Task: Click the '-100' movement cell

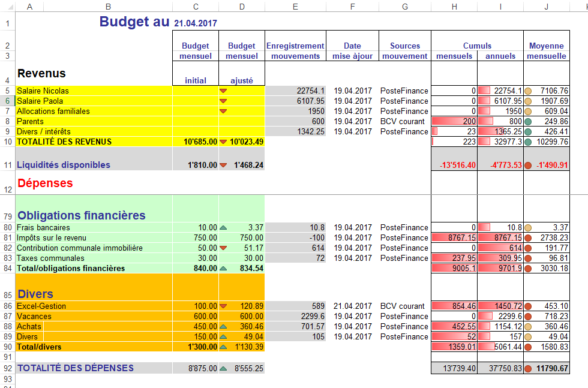Action: [x=295, y=237]
